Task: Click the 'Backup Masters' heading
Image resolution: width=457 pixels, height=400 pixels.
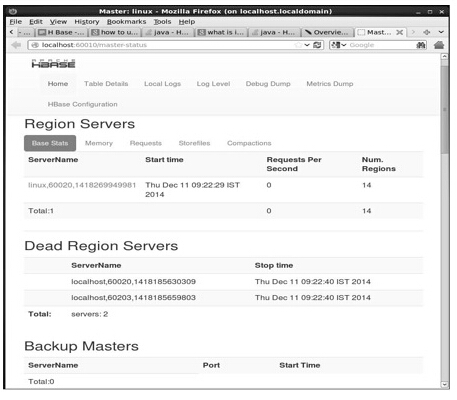Action: tap(81, 346)
